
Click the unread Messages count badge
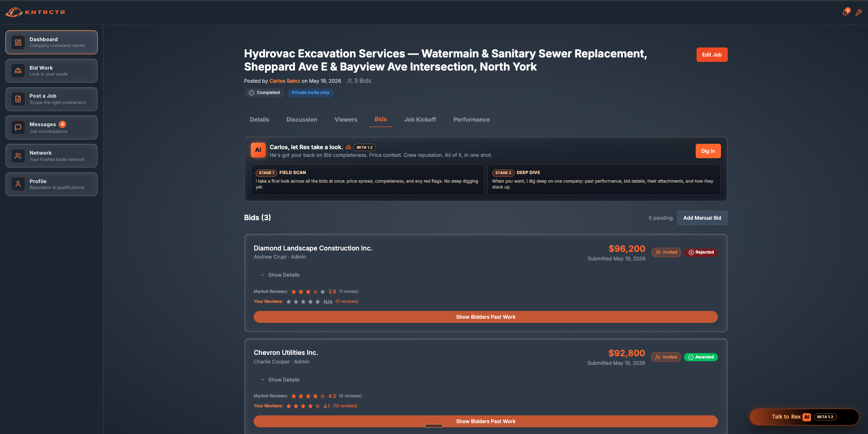(x=62, y=124)
